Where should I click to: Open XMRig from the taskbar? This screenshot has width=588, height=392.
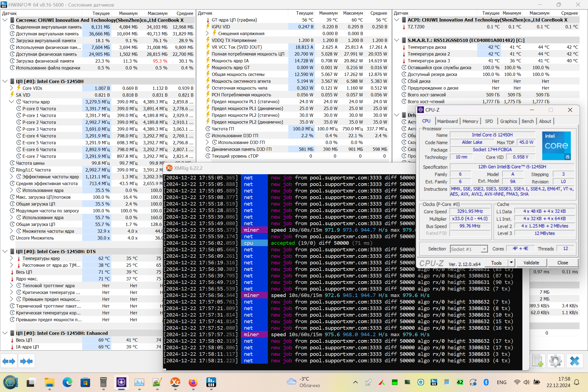click(x=175, y=382)
